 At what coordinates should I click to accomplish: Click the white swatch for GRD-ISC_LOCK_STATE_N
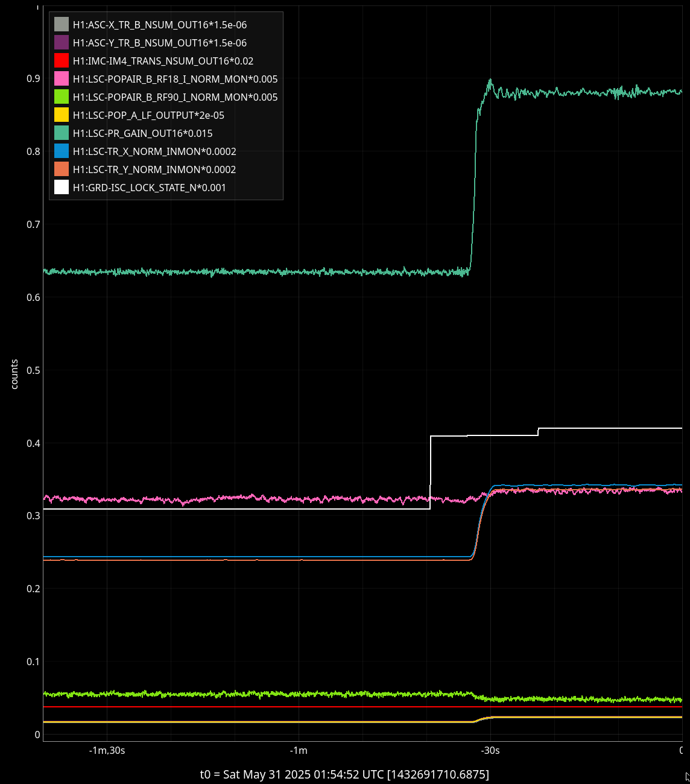(x=62, y=187)
